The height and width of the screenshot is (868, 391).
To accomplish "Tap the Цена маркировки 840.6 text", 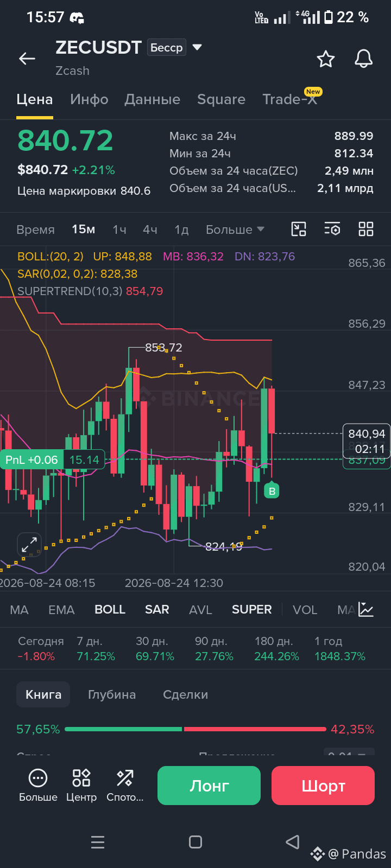I will (x=84, y=191).
